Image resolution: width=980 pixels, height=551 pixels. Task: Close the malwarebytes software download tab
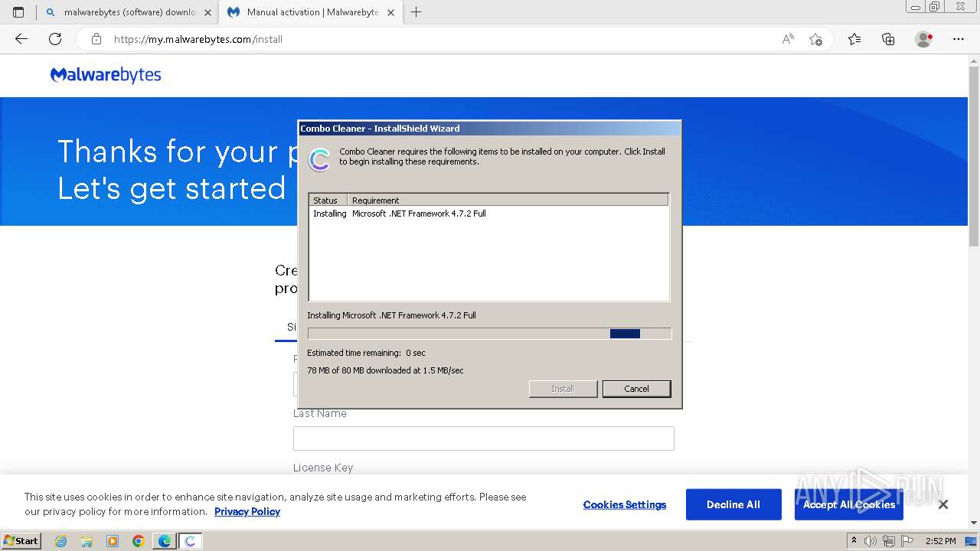(x=207, y=12)
